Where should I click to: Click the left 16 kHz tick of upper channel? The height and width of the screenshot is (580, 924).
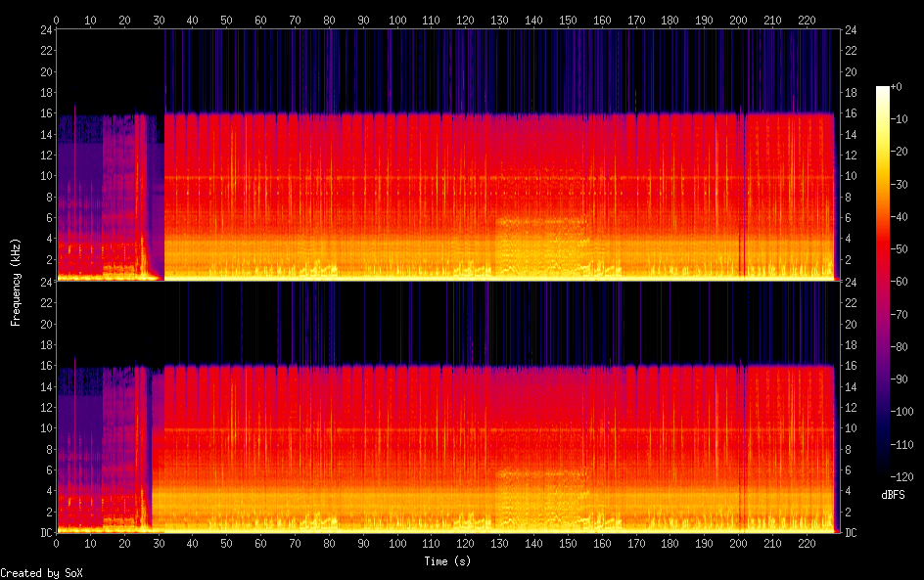click(44, 113)
